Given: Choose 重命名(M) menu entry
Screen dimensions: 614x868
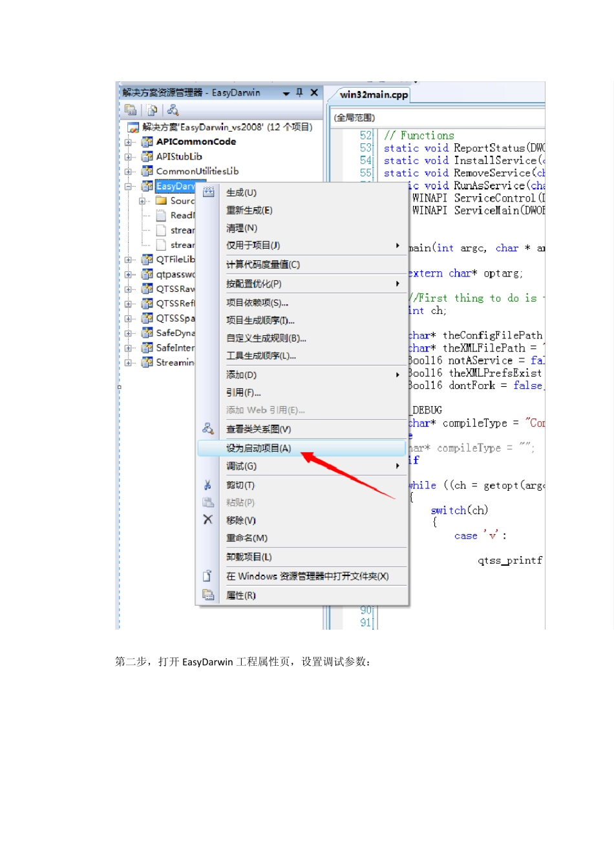Looking at the screenshot, I should pos(302,538).
